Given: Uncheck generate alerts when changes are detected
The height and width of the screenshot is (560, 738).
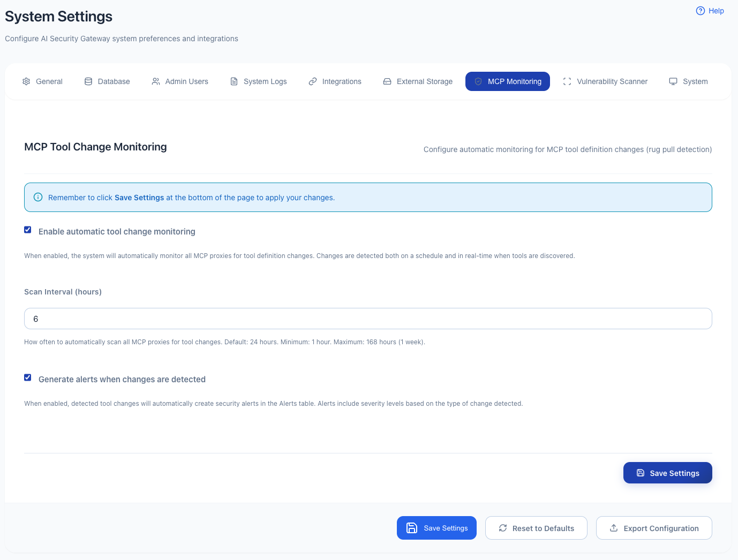Looking at the screenshot, I should pos(27,377).
